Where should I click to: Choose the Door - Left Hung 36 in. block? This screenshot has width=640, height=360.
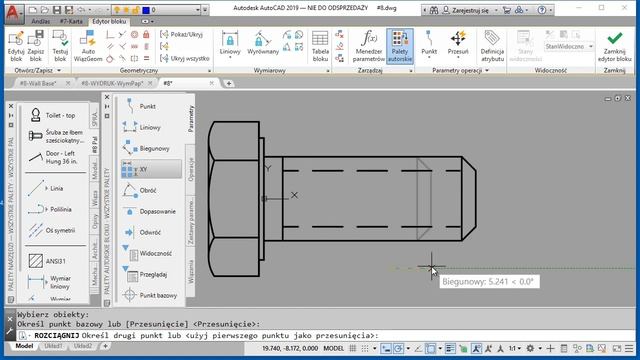pos(53,157)
